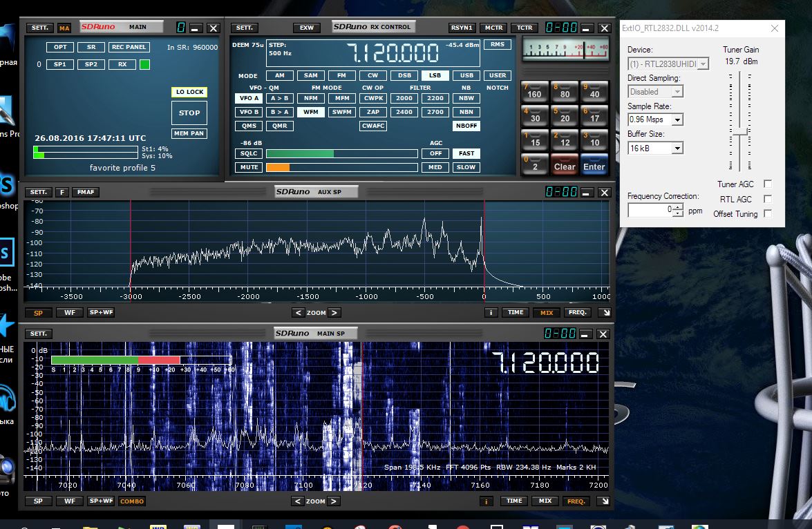Enable the RTL AGC checkbox

tap(768, 199)
